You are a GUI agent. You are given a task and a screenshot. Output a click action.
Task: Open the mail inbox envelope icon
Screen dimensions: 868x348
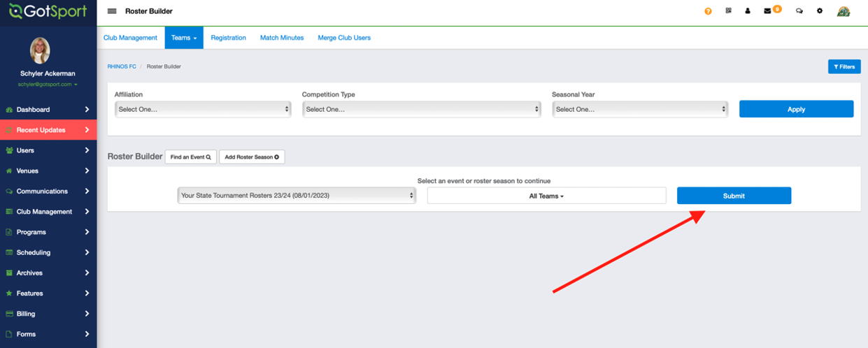(x=767, y=11)
